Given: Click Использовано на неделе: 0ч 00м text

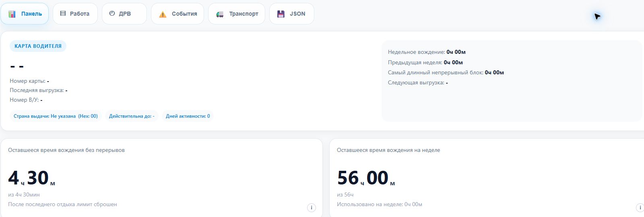Looking at the screenshot, I should coord(380,204).
